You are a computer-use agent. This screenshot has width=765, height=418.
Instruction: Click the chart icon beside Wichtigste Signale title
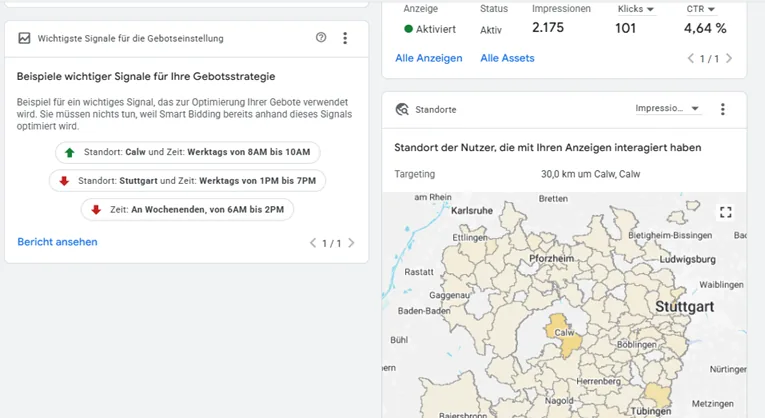24,38
